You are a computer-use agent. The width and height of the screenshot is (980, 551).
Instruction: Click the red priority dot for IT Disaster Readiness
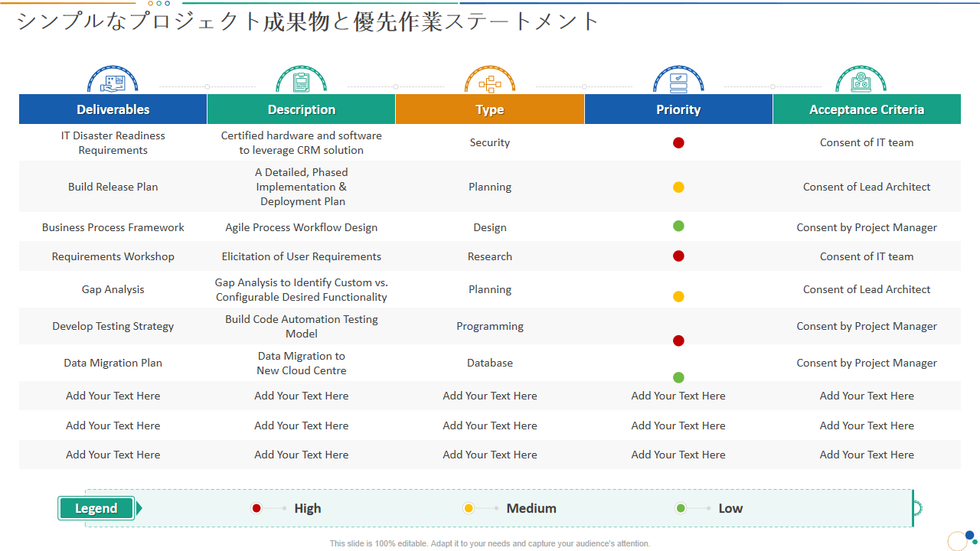coord(678,142)
